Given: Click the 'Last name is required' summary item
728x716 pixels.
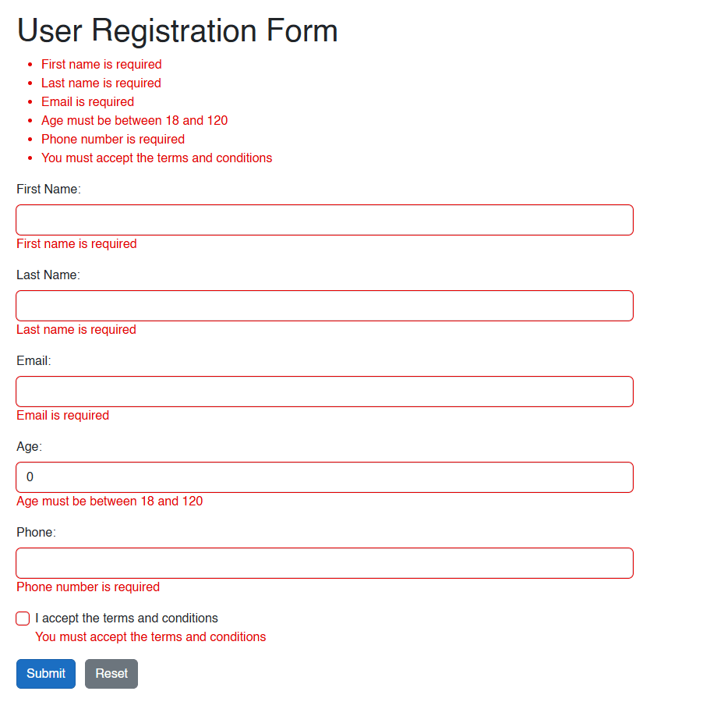Looking at the screenshot, I should coord(101,83).
